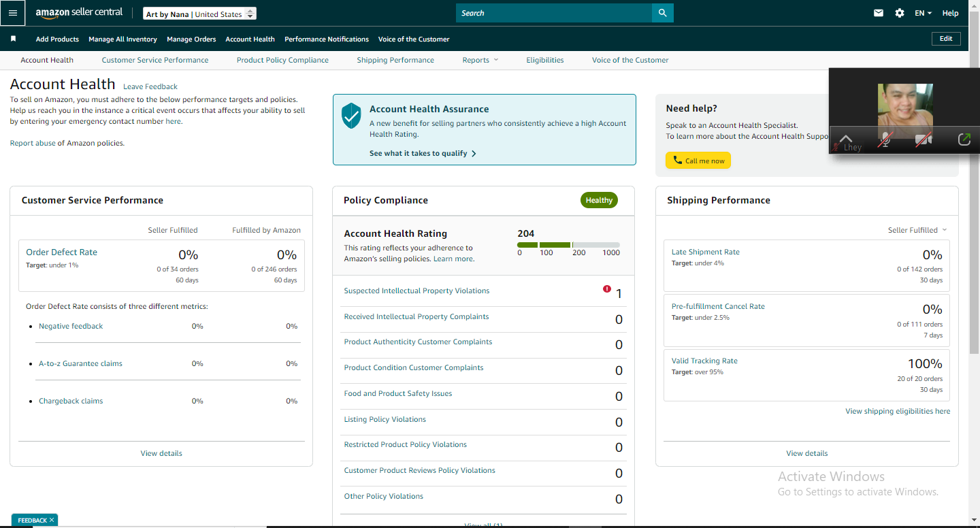Open the Order Defect Rate link

coord(61,252)
